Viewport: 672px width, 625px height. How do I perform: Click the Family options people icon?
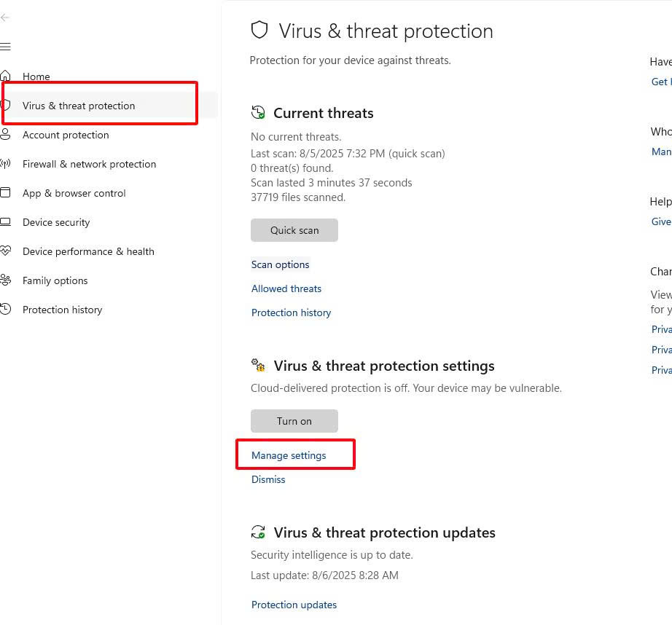pos(5,280)
